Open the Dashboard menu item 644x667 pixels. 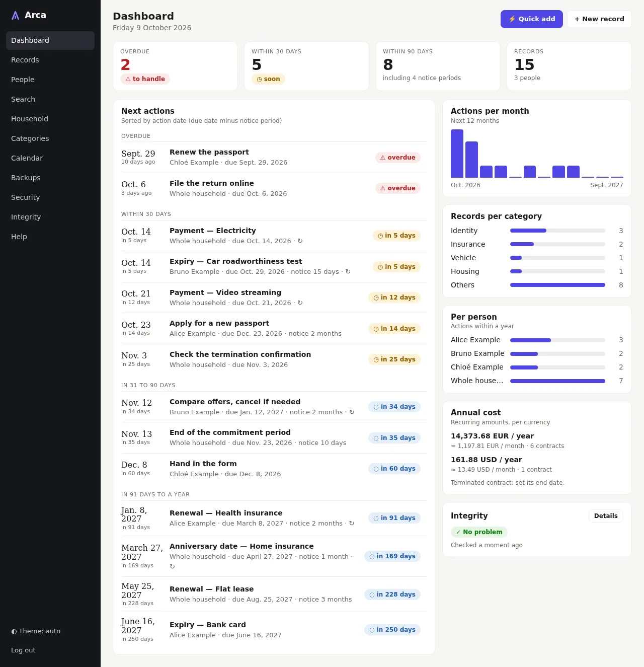click(50, 40)
